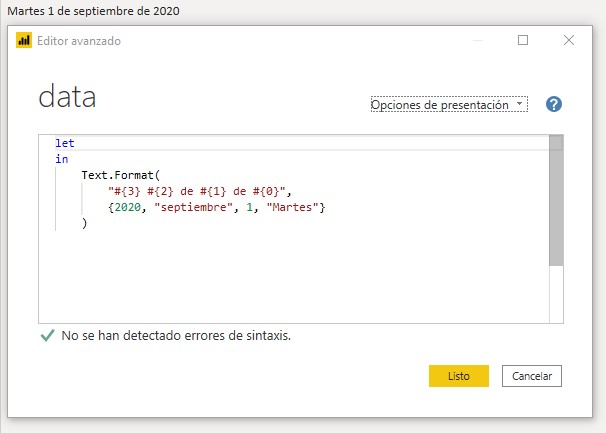Click empty area of the code editor
Image resolution: width=606 pixels, height=433 pixels.
[x=294, y=278]
